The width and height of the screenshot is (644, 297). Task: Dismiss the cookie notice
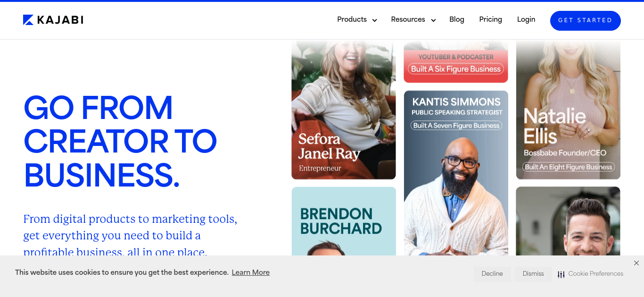pyautogui.click(x=533, y=274)
